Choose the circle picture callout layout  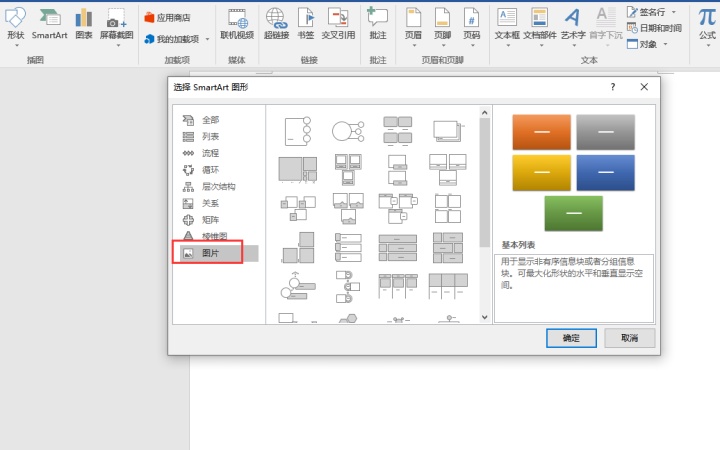point(348,131)
